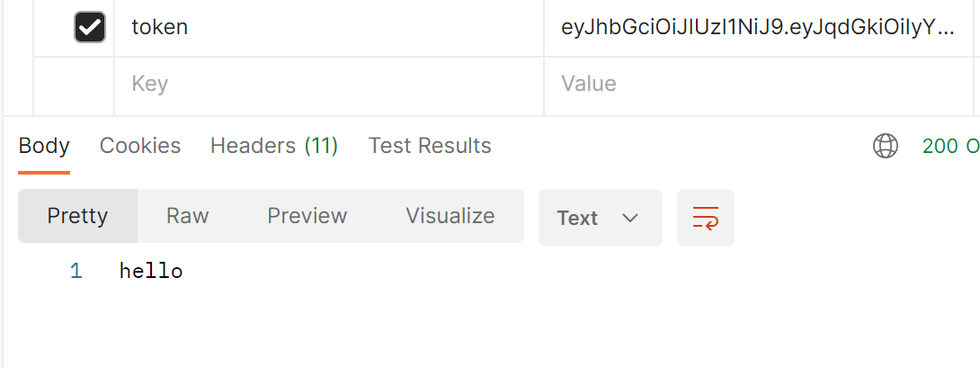
Task: Select the Pretty view mode
Action: 77,216
